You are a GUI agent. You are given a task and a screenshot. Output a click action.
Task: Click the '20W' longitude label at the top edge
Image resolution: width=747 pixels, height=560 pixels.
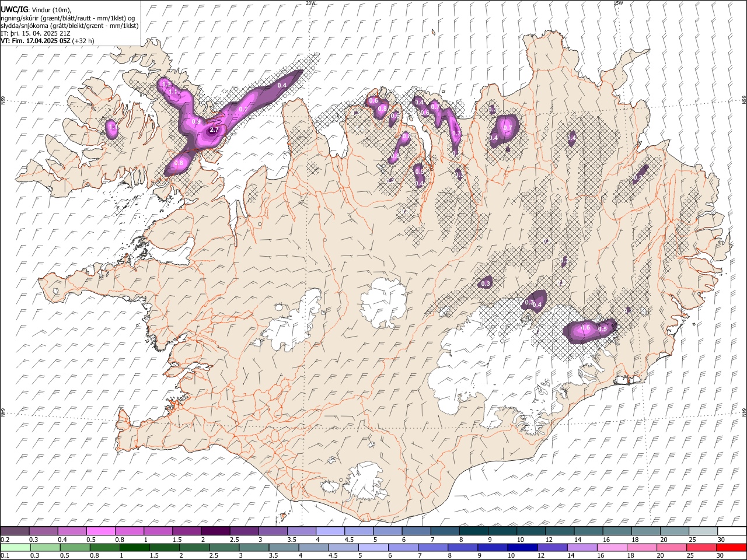(x=310, y=3)
